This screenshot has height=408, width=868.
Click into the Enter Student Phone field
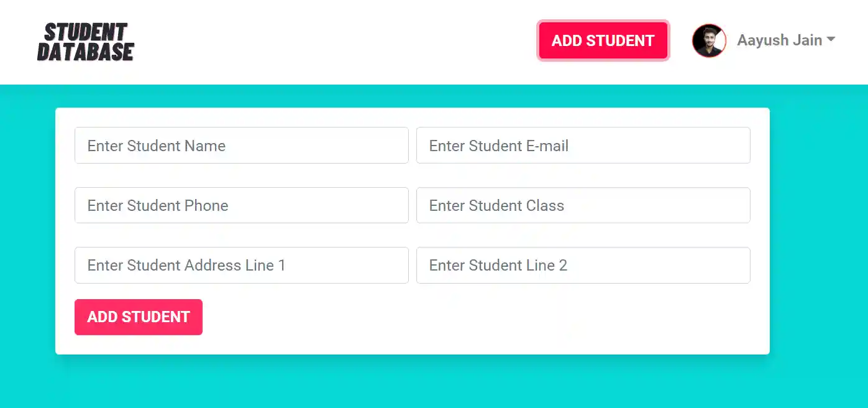(241, 205)
